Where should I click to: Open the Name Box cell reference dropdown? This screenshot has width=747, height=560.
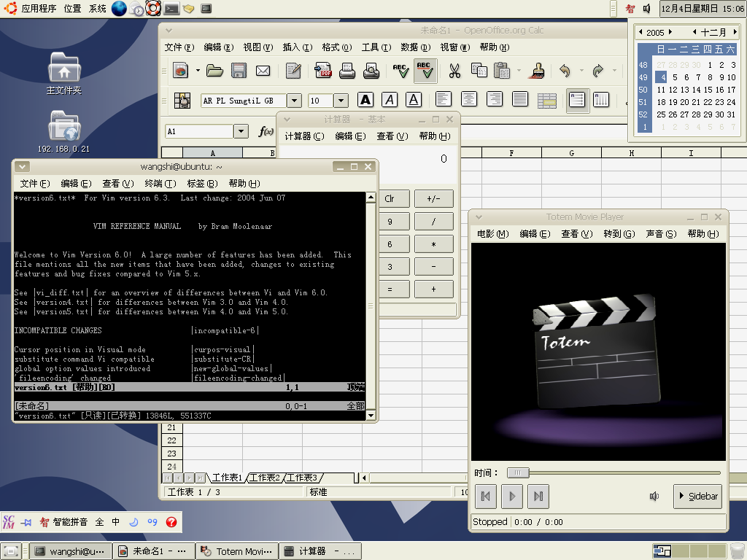[241, 131]
